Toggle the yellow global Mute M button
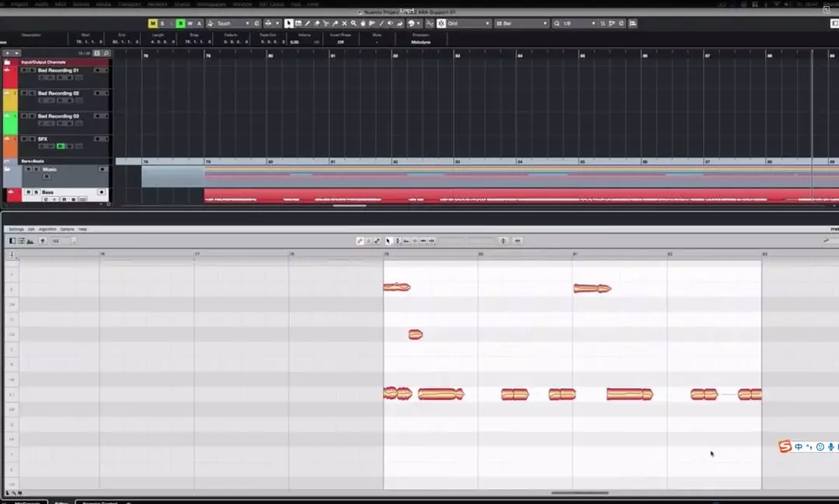 (152, 23)
